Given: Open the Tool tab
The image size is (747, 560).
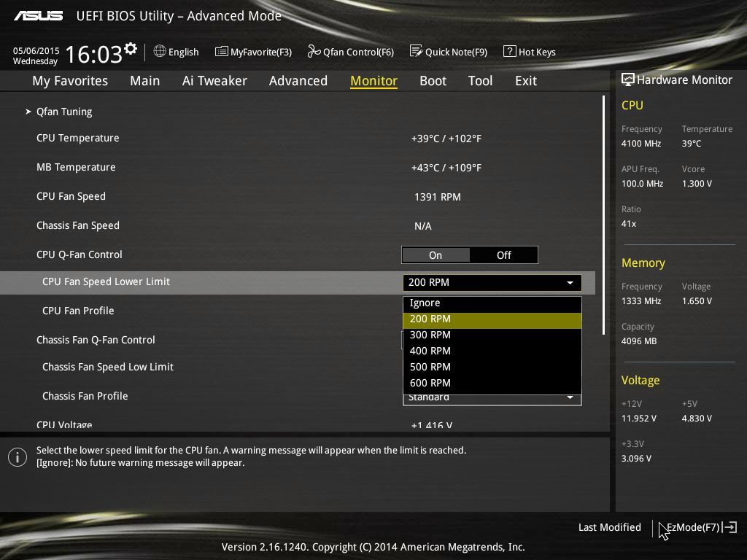Looking at the screenshot, I should [480, 81].
